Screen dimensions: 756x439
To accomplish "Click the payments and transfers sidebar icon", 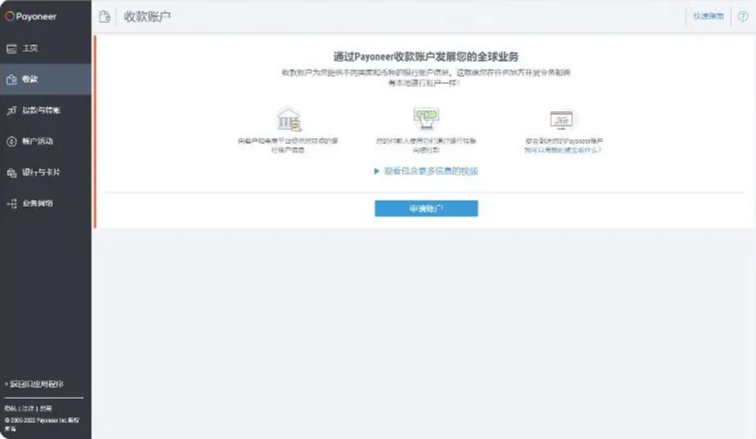I will coord(12,110).
